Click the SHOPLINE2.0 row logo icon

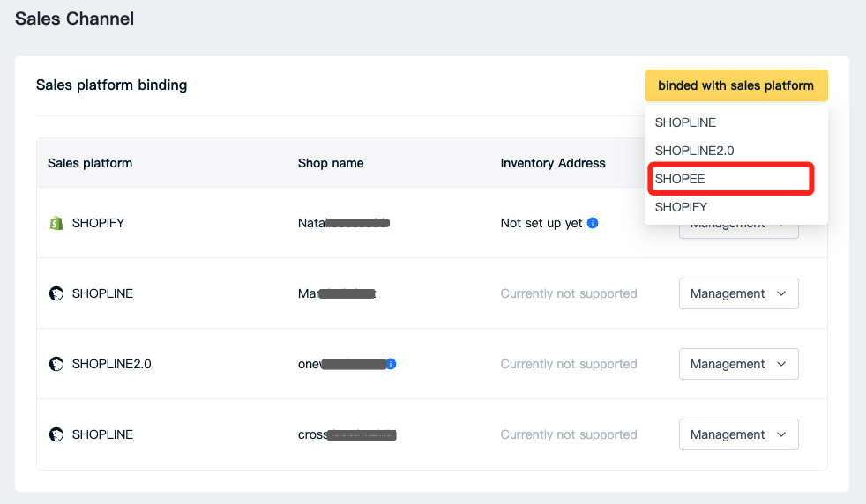pos(56,364)
